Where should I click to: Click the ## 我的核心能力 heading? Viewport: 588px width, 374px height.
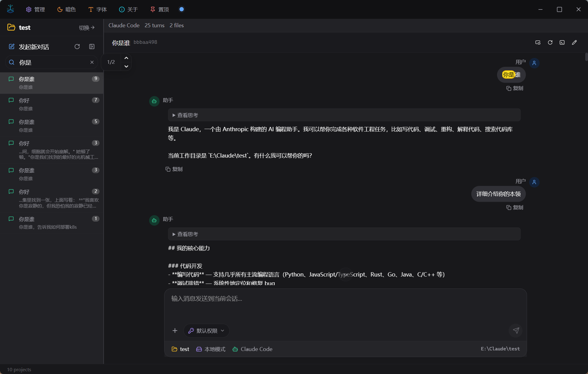(x=189, y=248)
